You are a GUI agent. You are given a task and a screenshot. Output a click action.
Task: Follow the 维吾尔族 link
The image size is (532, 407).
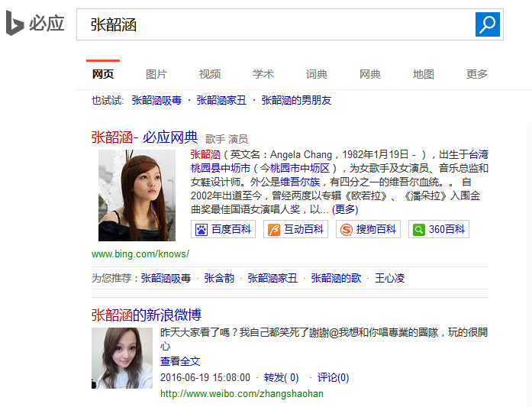tap(300, 182)
